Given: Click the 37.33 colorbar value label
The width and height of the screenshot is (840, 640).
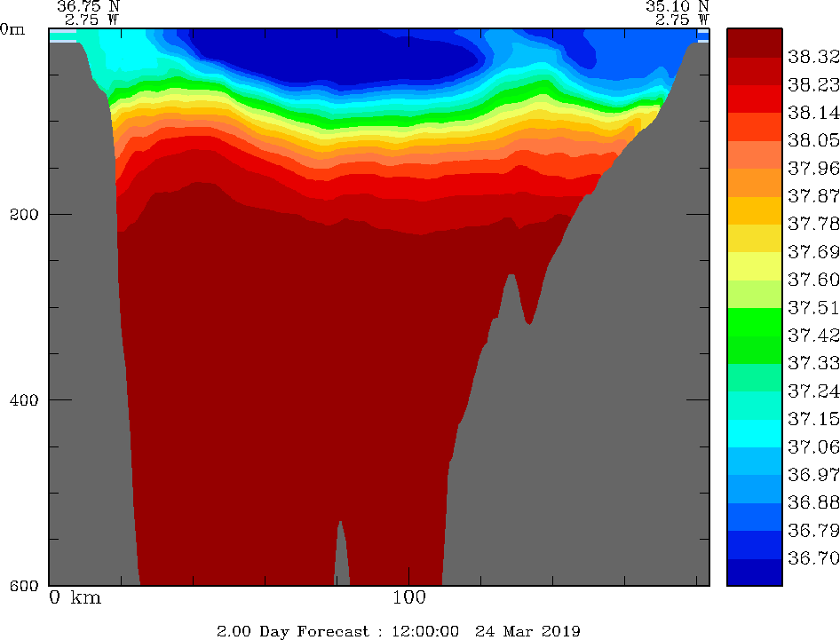Looking at the screenshot, I should [x=813, y=363].
